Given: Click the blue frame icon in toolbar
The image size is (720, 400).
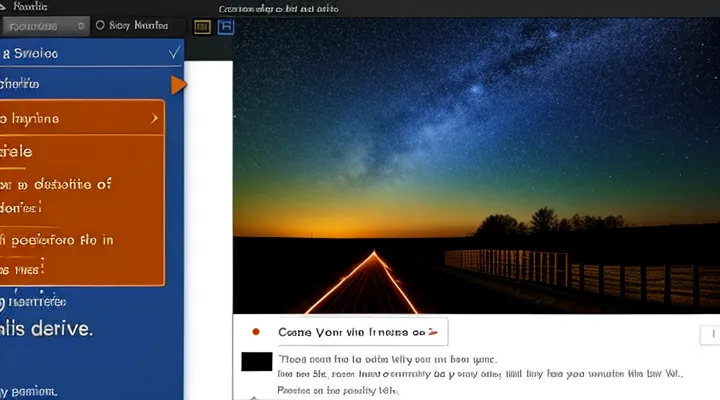Looking at the screenshot, I should (x=226, y=27).
